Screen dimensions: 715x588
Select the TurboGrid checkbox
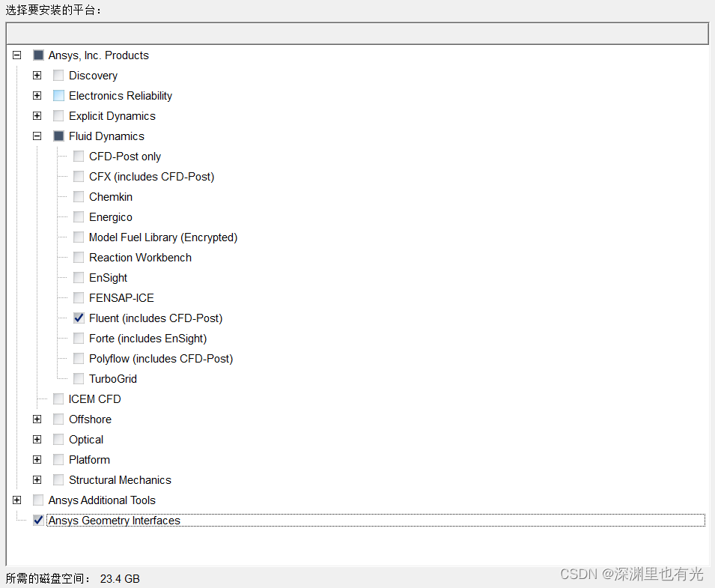tap(79, 379)
